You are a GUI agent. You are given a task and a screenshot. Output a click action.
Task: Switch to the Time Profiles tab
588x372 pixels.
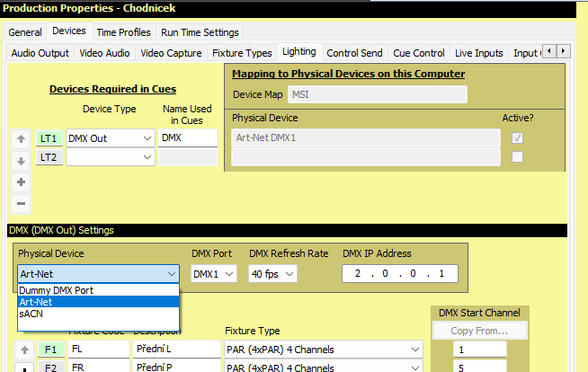point(122,32)
